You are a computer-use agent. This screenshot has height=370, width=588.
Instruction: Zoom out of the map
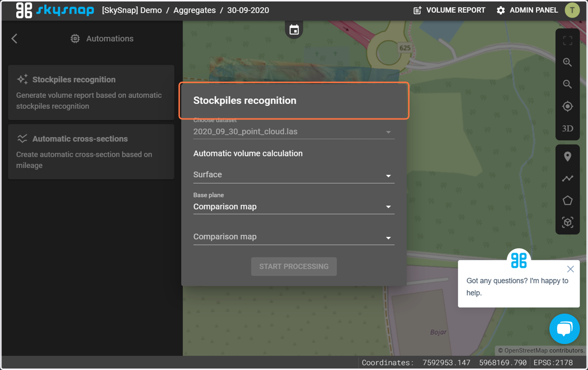coord(567,84)
